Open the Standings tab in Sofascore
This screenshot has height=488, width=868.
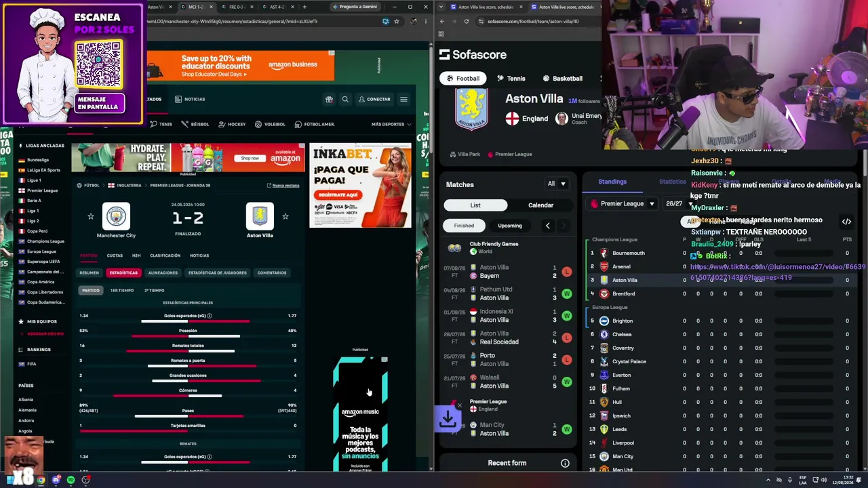tap(612, 182)
